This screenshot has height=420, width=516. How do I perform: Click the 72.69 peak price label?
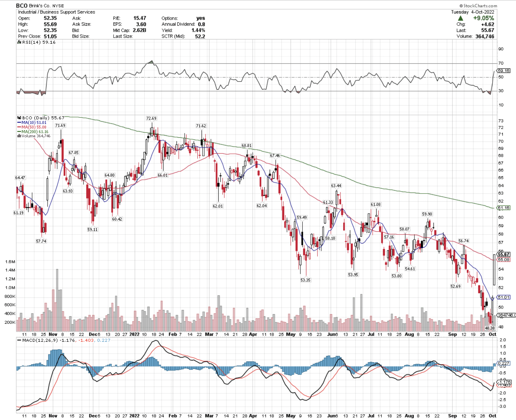(151, 118)
